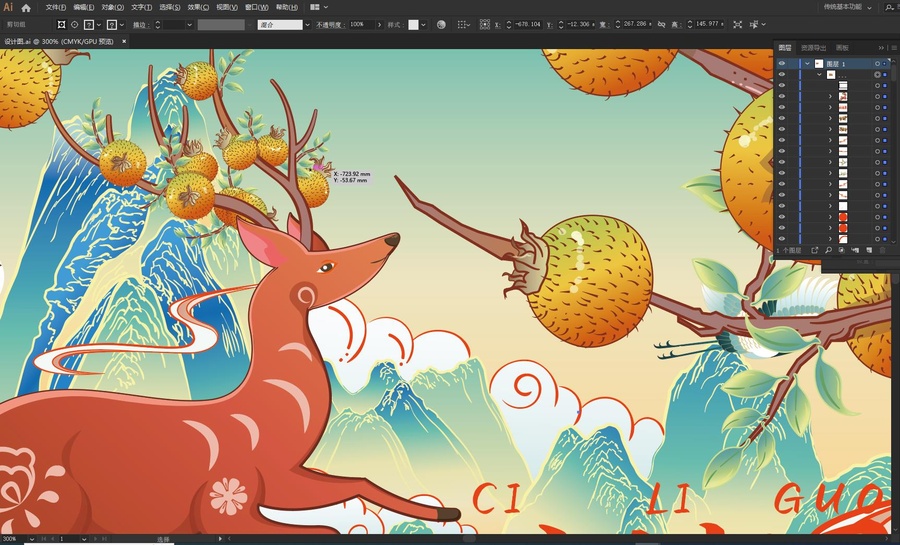Click the target circle for 图层 1
The height and width of the screenshot is (545, 900).
coord(877,64)
